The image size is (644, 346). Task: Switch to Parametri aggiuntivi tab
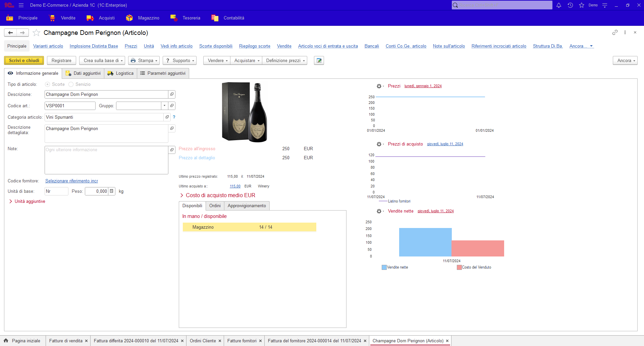coord(163,73)
